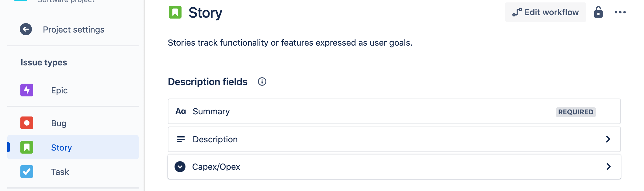Click the unlocked padlock icon
The height and width of the screenshot is (191, 644).
(598, 12)
